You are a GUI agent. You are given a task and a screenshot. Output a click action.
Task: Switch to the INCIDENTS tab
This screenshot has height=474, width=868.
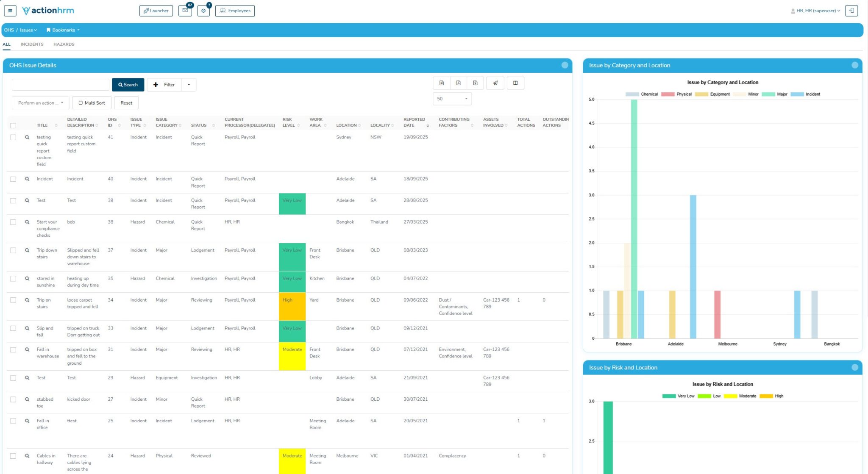click(x=32, y=44)
